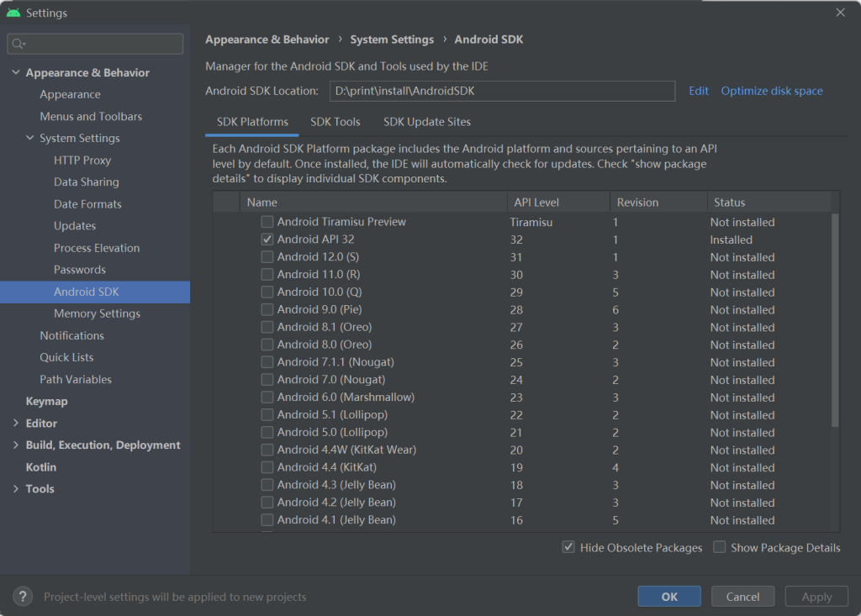Open Date Formats settings
Image resolution: width=861 pixels, height=616 pixels.
[x=87, y=204]
